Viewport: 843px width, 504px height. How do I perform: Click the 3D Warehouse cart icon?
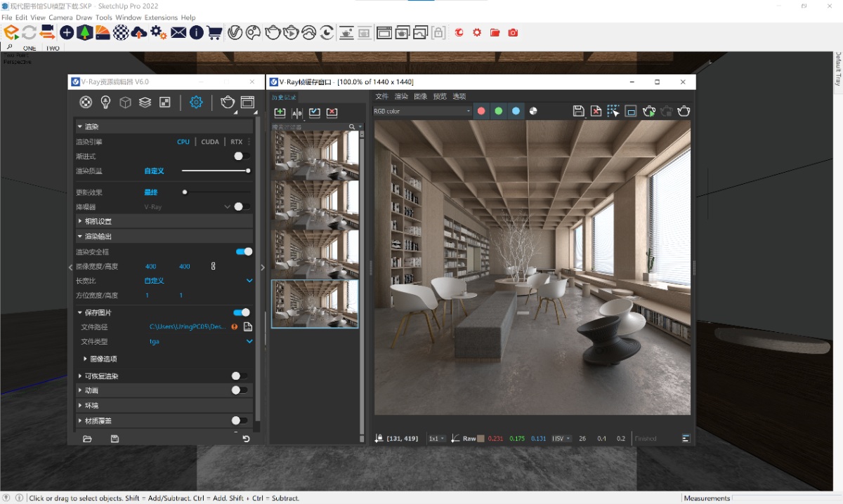pos(214,32)
